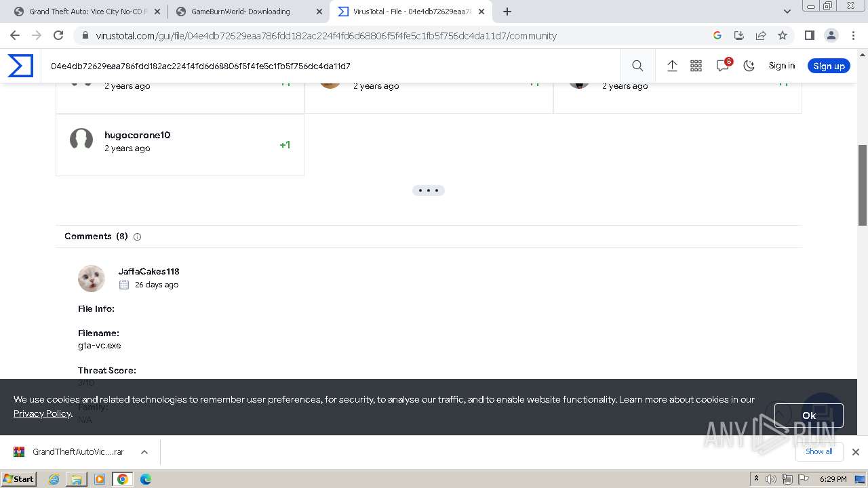Show hidden tray icons arrow
This screenshot has height=488, width=868.
[x=757, y=479]
